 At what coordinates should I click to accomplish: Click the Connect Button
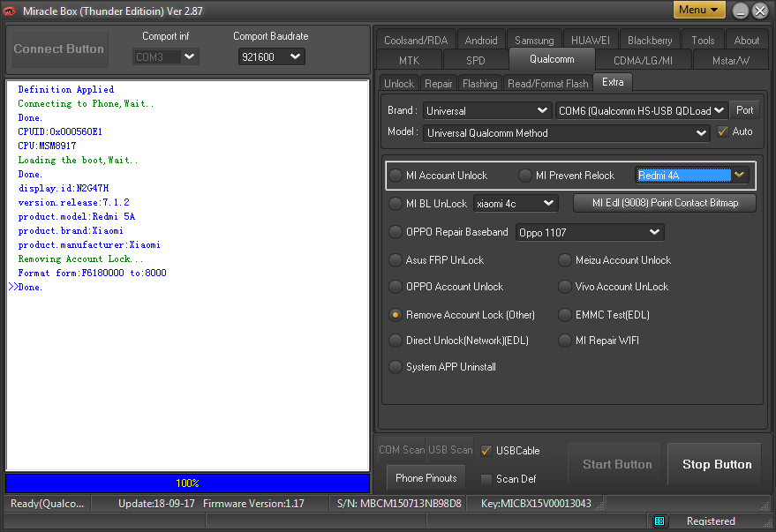click(59, 49)
